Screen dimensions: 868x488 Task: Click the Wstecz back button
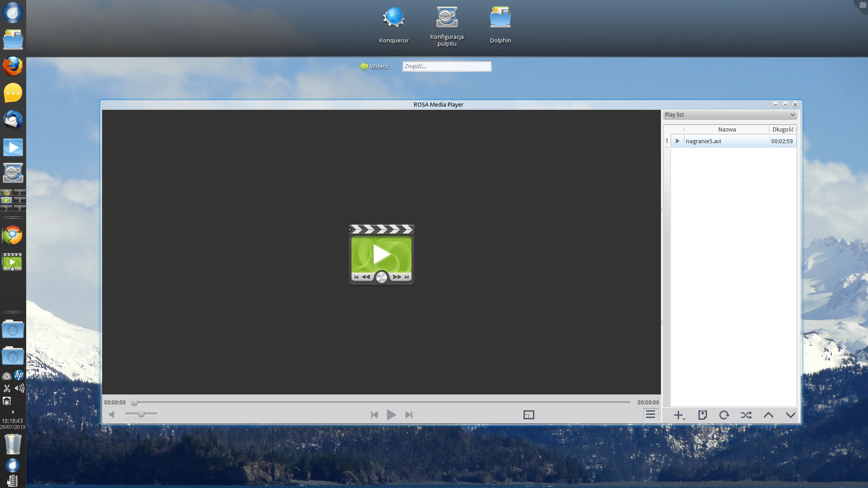click(374, 66)
